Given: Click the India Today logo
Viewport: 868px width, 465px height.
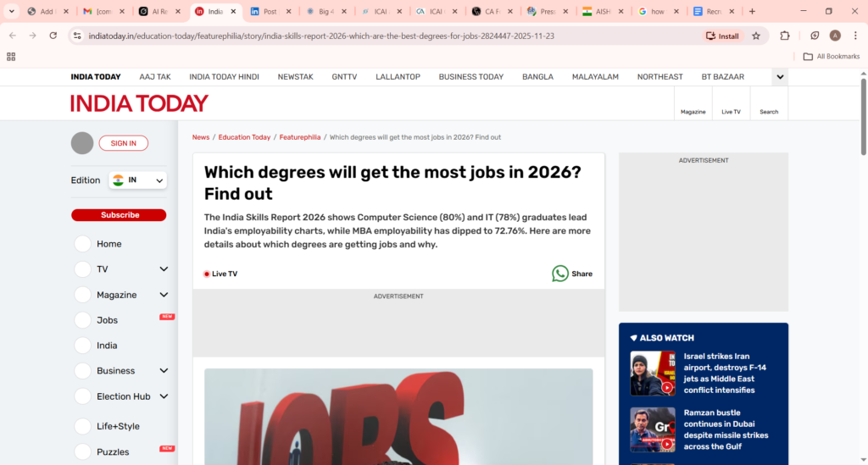Looking at the screenshot, I should (139, 103).
